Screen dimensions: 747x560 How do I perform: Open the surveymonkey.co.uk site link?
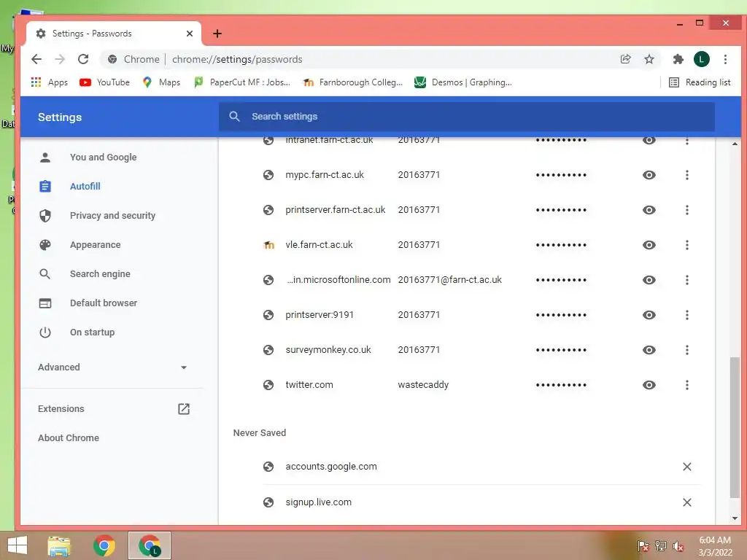(x=328, y=350)
